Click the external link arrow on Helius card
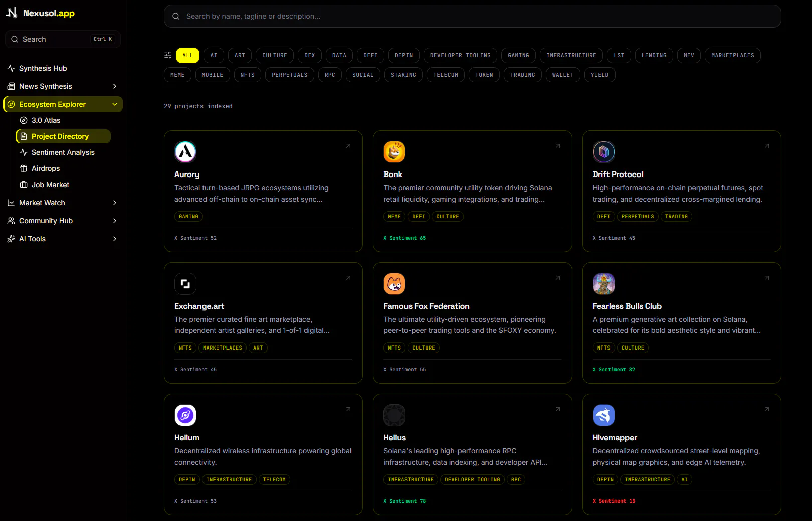 click(558, 409)
